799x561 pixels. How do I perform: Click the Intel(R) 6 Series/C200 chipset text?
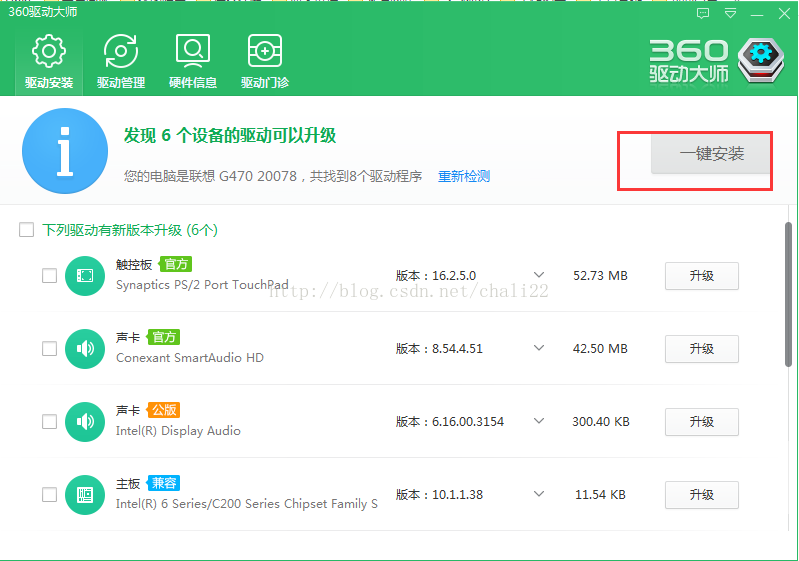[x=247, y=504]
